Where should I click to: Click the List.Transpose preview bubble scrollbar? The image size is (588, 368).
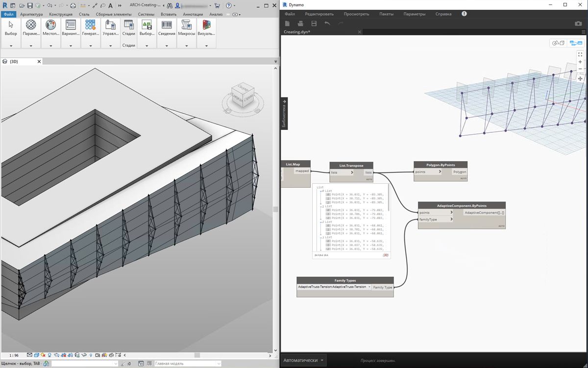pyautogui.click(x=389, y=198)
